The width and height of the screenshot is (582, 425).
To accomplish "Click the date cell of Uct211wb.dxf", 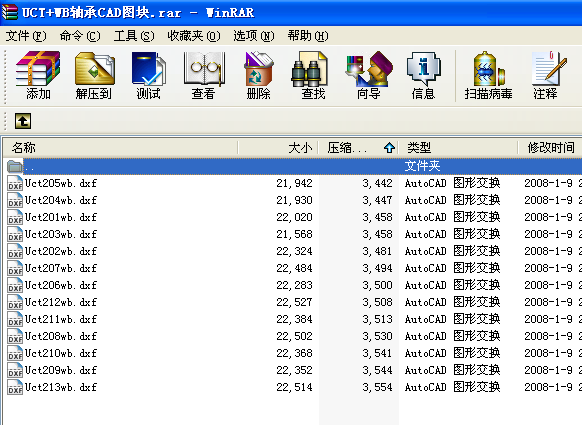I will click(x=553, y=319).
